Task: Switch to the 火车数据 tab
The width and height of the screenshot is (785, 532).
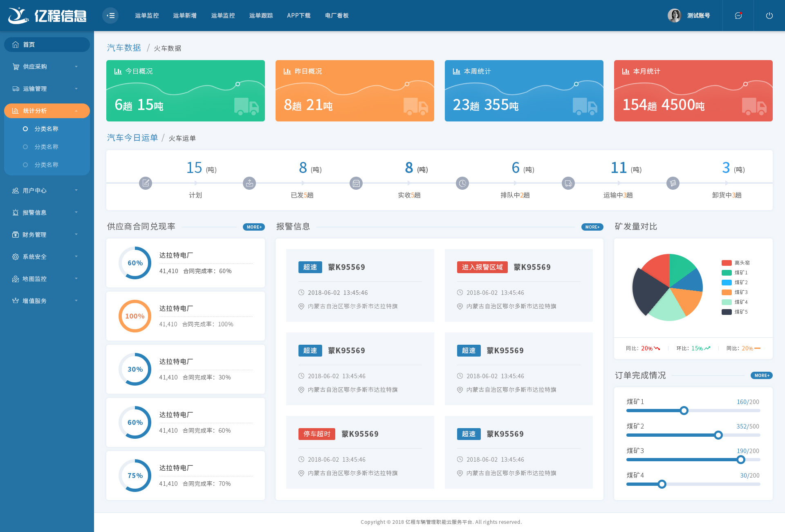Action: (167, 48)
